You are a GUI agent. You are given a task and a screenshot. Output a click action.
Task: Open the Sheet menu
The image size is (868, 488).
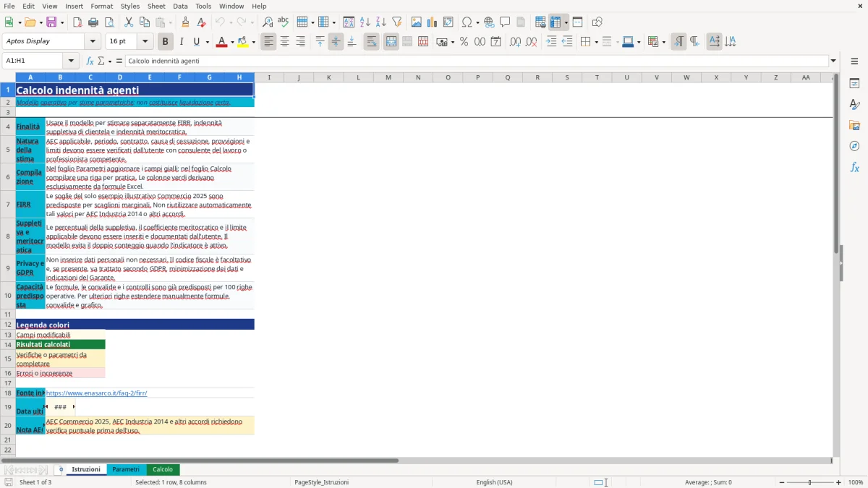(156, 6)
